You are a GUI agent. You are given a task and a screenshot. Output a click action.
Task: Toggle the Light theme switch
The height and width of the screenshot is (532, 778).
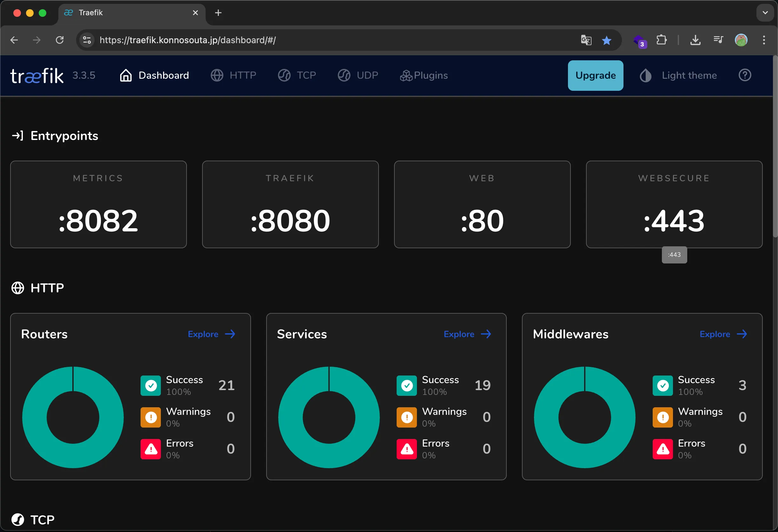tap(678, 75)
